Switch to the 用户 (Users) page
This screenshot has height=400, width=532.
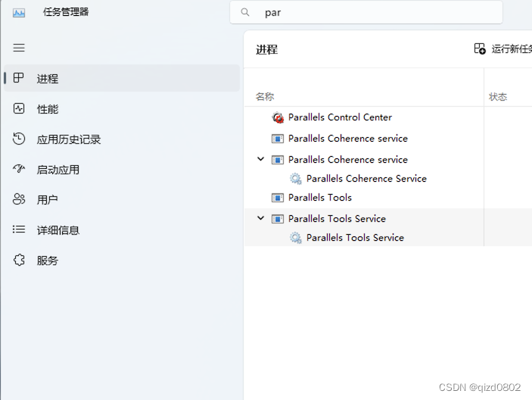122,200
